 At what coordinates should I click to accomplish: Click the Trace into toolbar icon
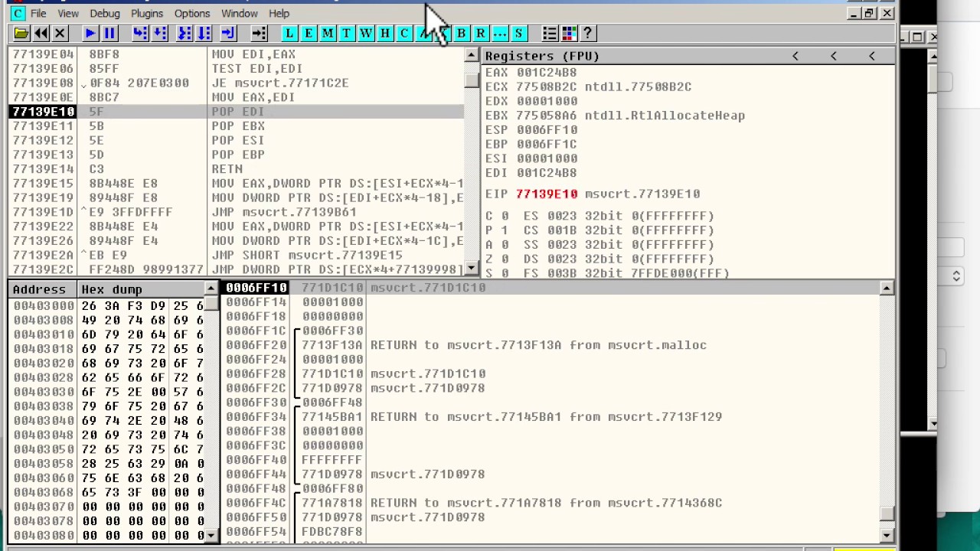pos(185,34)
